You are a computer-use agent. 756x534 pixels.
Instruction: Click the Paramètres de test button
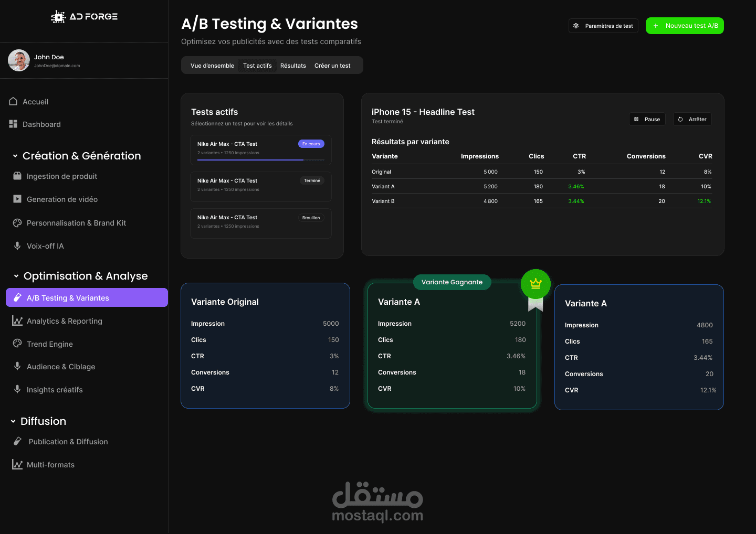[x=603, y=26]
